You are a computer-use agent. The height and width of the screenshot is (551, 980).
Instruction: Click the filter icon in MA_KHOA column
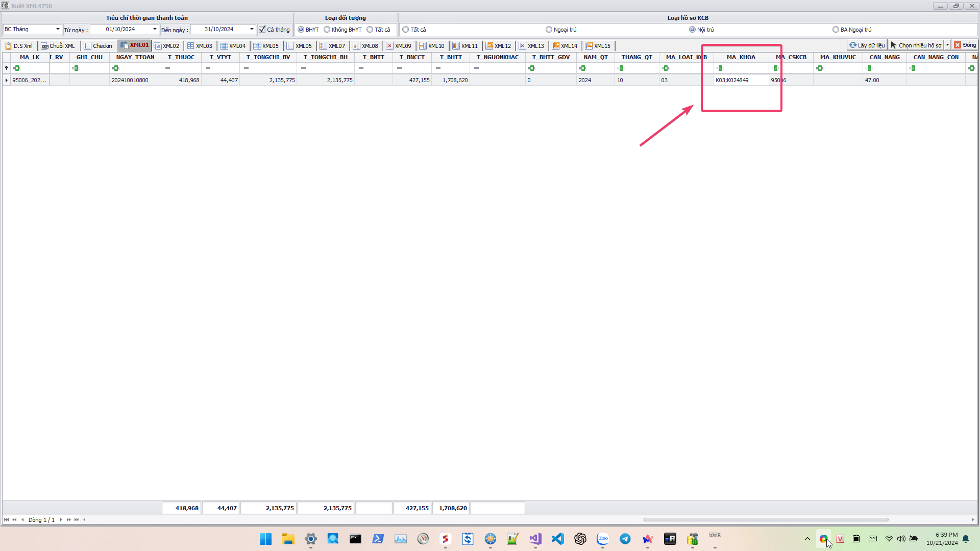720,68
